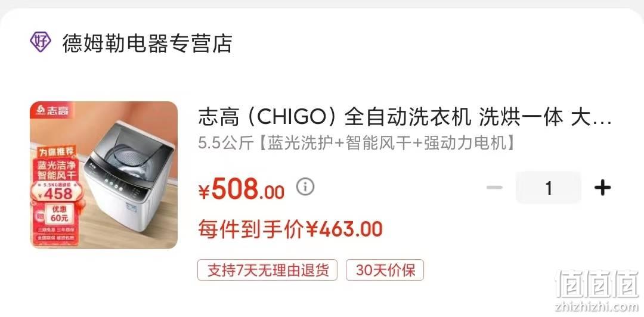
Task: Click the quantity input field showing 1
Action: click(549, 188)
